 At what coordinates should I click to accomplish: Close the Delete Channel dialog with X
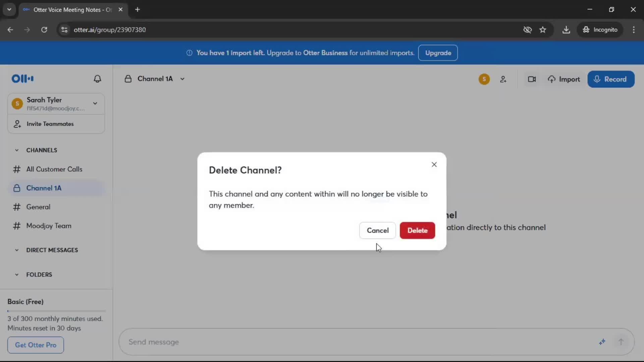click(434, 165)
